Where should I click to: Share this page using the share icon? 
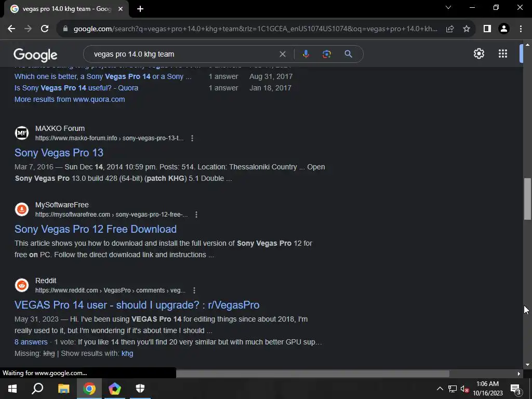(x=450, y=29)
